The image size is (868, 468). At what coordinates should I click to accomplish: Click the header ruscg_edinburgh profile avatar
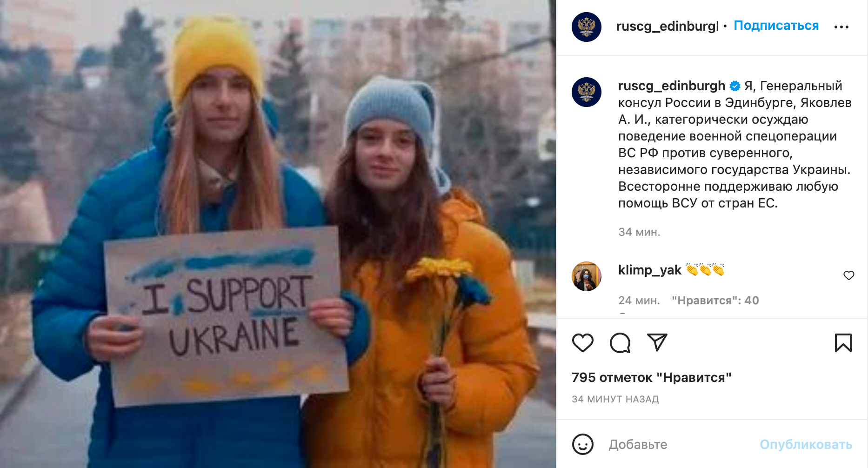click(x=587, y=27)
